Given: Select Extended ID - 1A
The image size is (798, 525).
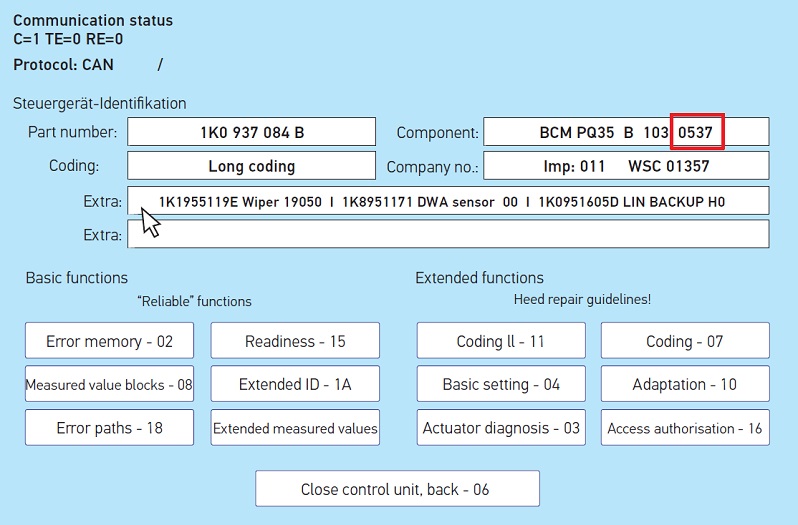Looking at the screenshot, I should 295,384.
